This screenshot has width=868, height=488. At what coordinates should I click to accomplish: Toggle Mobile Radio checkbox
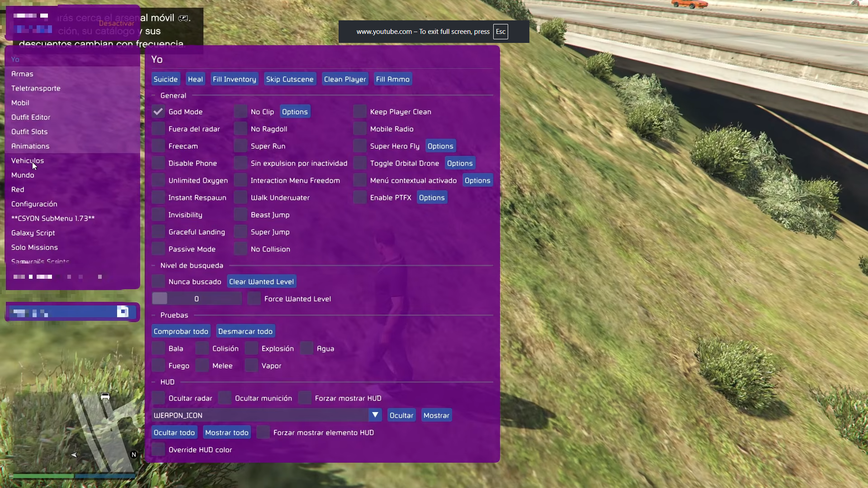[360, 129]
